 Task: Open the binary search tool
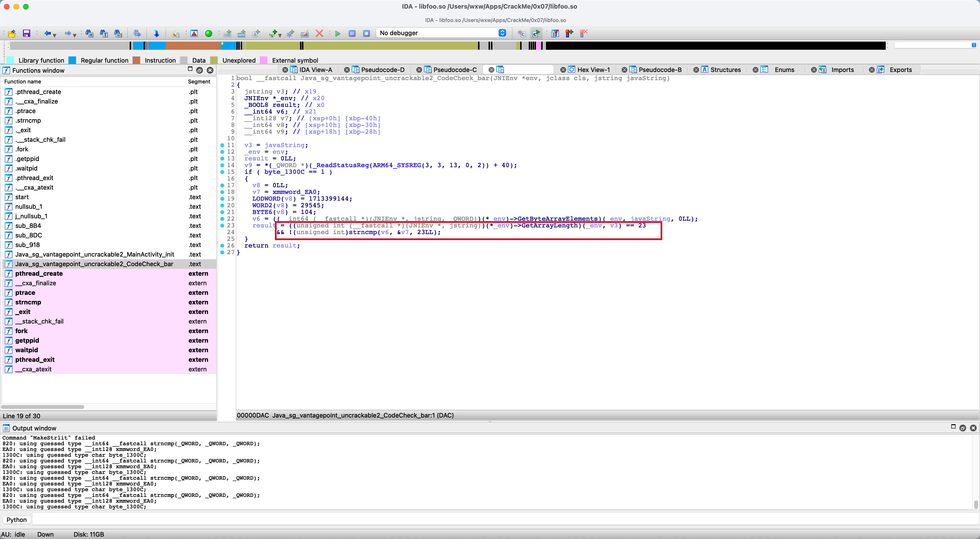tap(118, 33)
